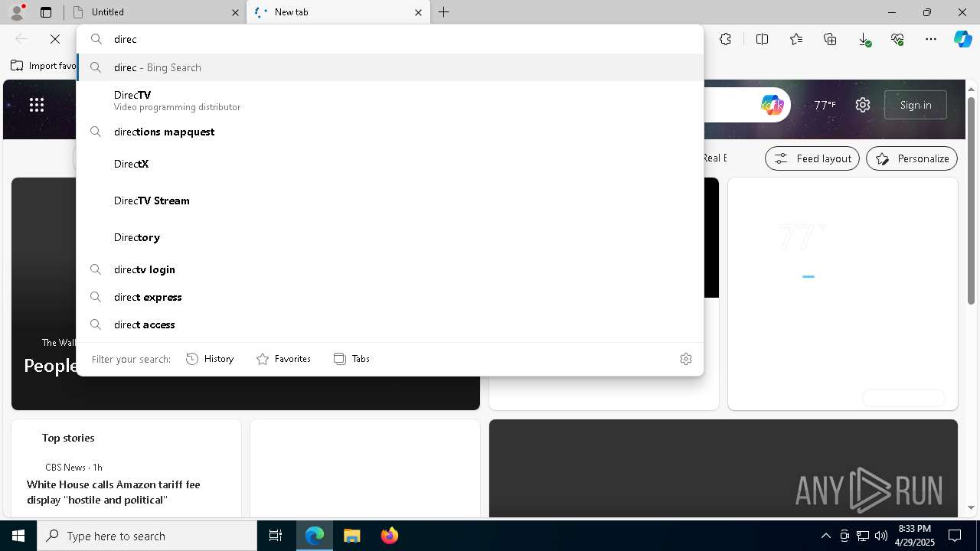Select 'direc - Bing Search' suggestion
This screenshot has height=551, width=980.
(390, 67)
